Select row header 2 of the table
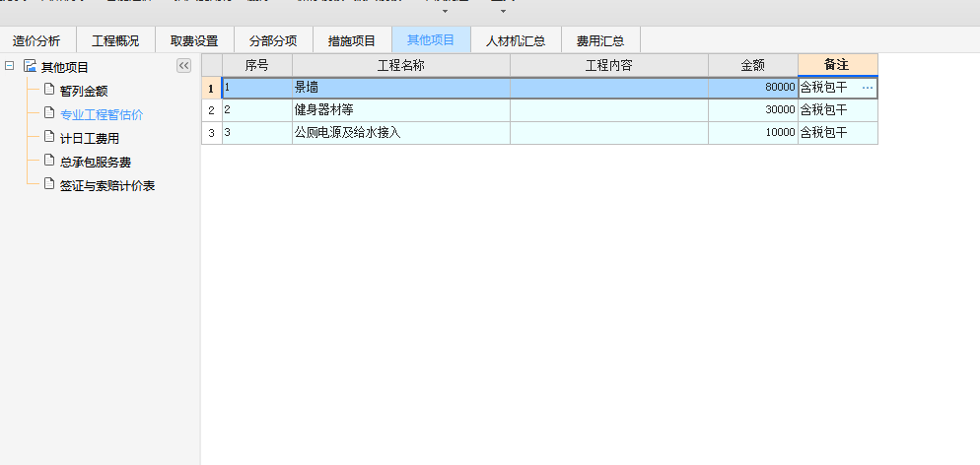The image size is (980, 465). click(211, 110)
